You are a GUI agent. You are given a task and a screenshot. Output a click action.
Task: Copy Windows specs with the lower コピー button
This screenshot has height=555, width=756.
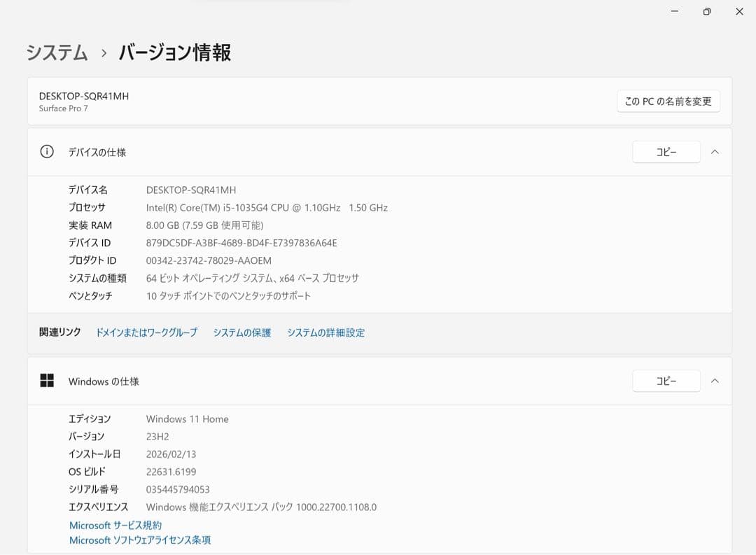pyautogui.click(x=666, y=381)
